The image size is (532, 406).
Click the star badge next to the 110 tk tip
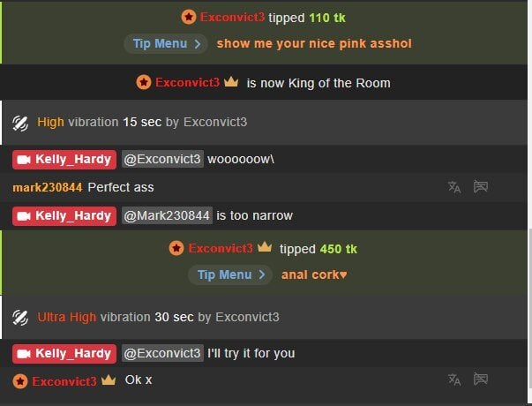tap(189, 17)
